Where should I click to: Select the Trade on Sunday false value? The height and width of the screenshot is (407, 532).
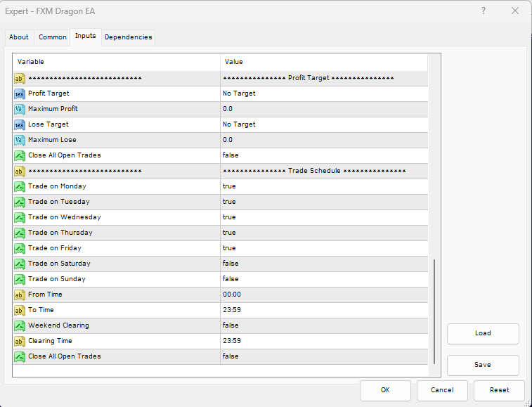[231, 278]
